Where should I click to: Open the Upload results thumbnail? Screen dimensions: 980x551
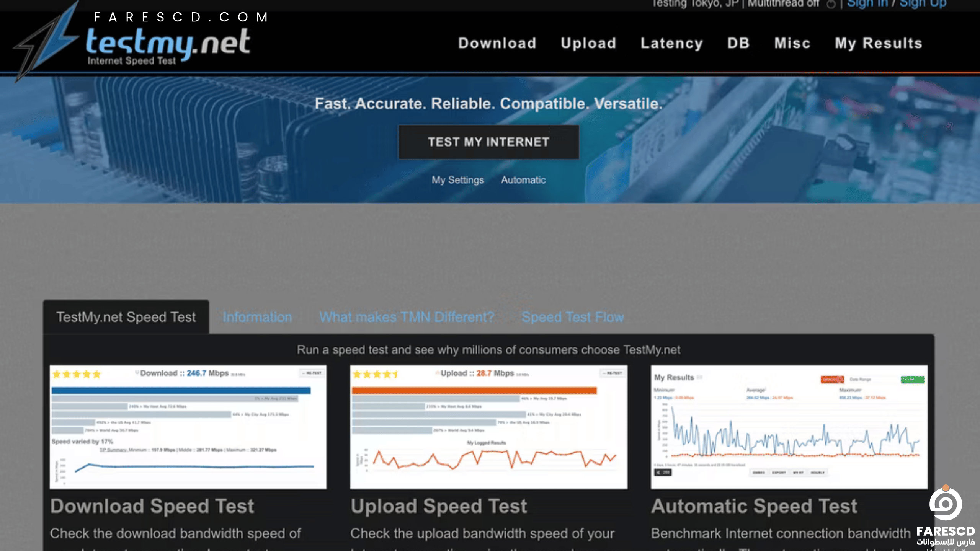489,427
